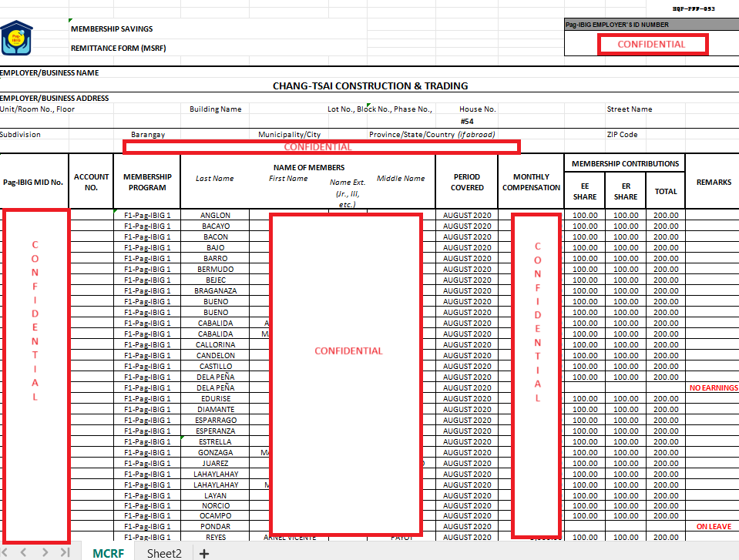Click the Last Name subheader
The image size is (739, 560).
point(214,178)
